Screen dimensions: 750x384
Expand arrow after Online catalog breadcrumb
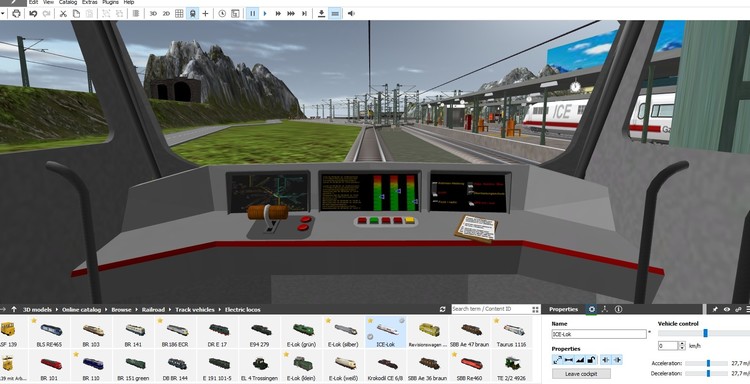(106, 309)
